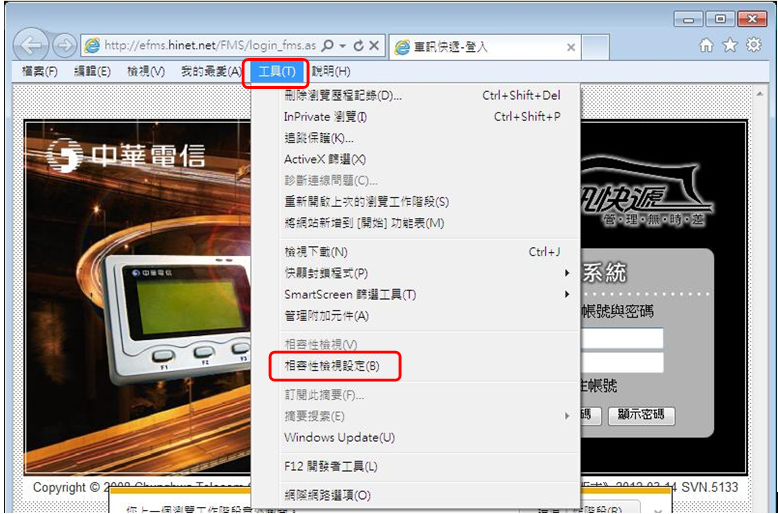Choose 刪除瀏覽歷程記錄(D)... menu entry
This screenshot has height=514, width=778.
click(x=416, y=96)
